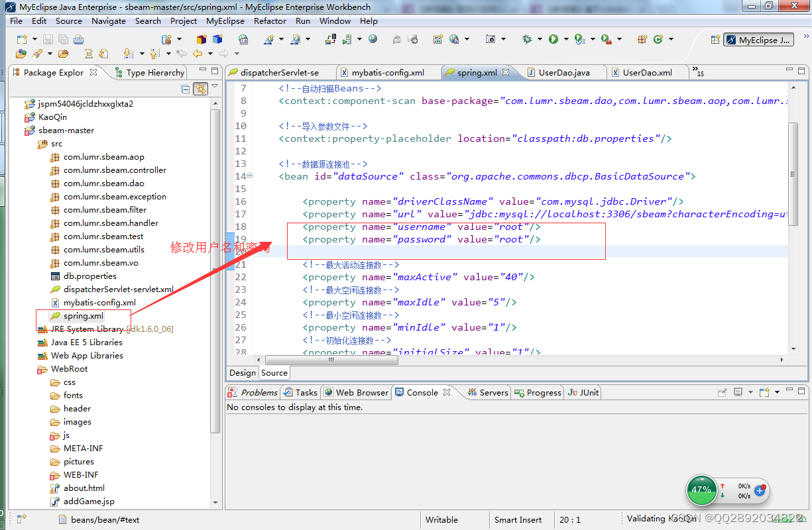The image size is (812, 530).
Task: Click the Open Console icon
Action: (764, 392)
